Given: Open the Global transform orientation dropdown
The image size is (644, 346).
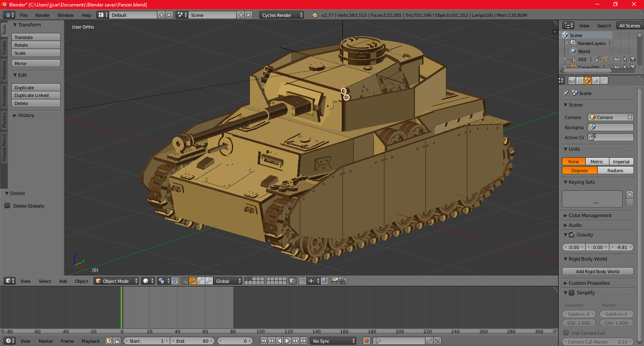Looking at the screenshot, I should point(228,281).
